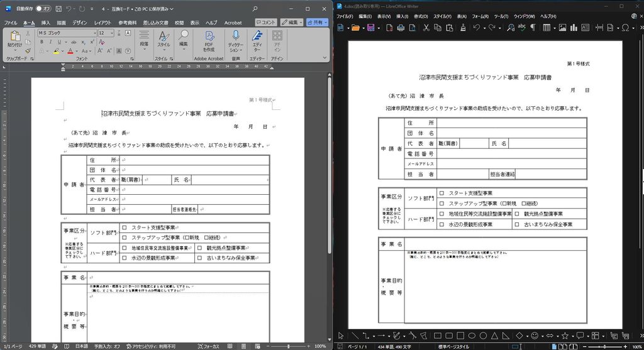Image resolution: width=644 pixels, height=350 pixels.
Task: Insert text box via LibreOffice toolbar
Action: click(x=586, y=28)
